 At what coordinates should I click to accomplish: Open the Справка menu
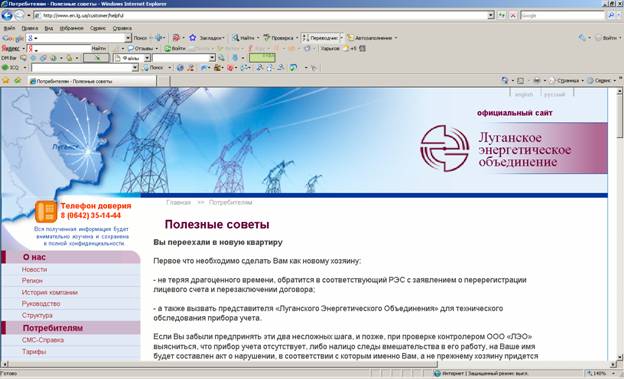tap(122, 28)
